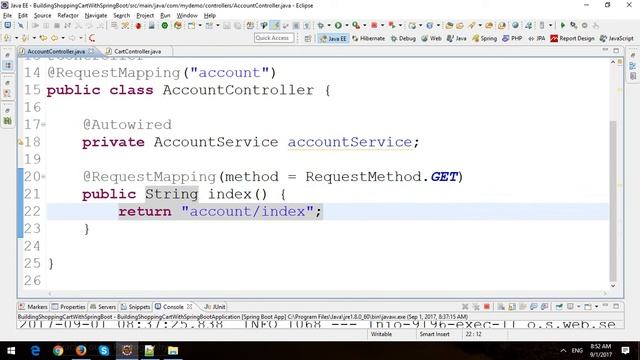Click the Remove Launch icon in Console toolbar
Screen dimensions: 640x360
[x=465, y=307]
